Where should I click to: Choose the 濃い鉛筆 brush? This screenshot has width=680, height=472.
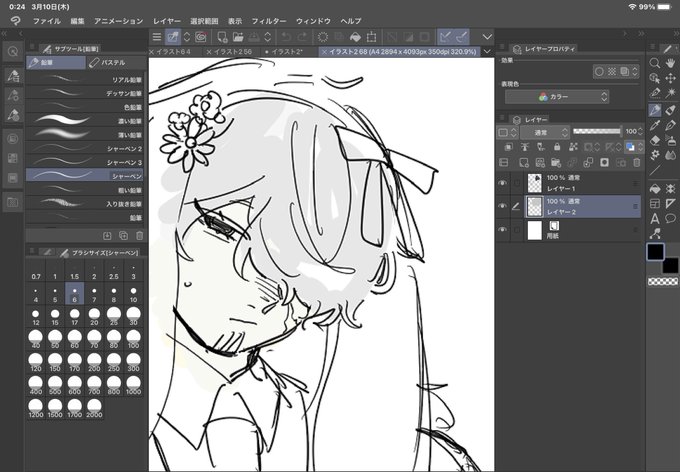[x=84, y=121]
